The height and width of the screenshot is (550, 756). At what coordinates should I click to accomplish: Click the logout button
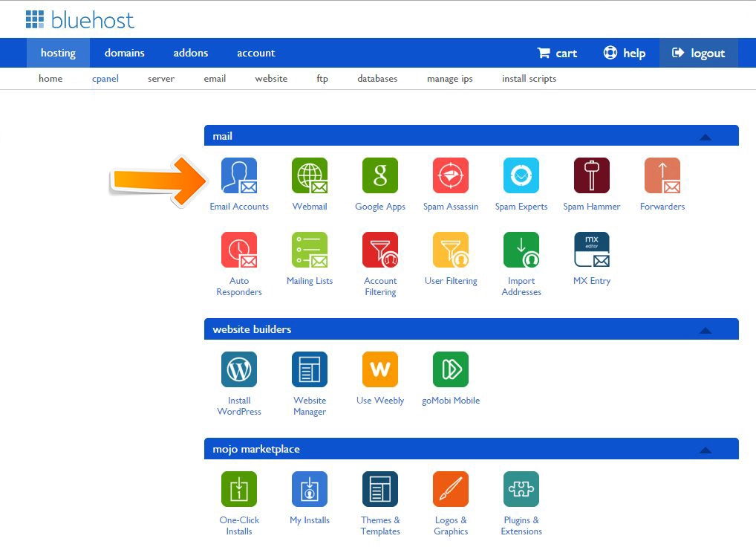point(698,53)
